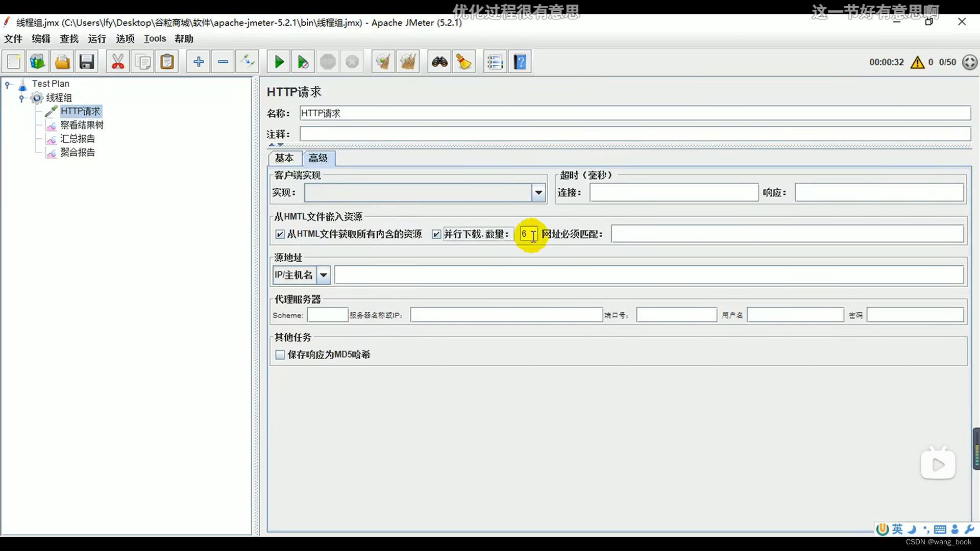The height and width of the screenshot is (551, 980).
Task: Save the test plan with disk icon
Action: [x=87, y=62]
